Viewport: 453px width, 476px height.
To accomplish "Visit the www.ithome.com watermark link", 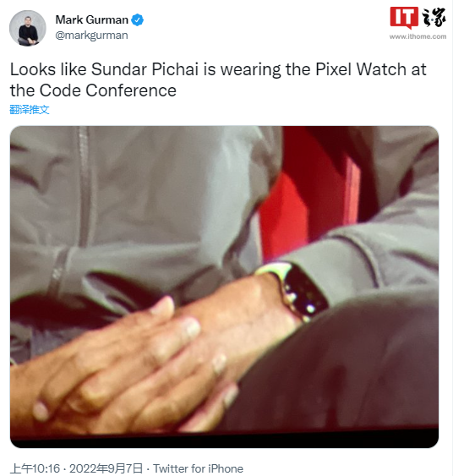I will point(418,36).
